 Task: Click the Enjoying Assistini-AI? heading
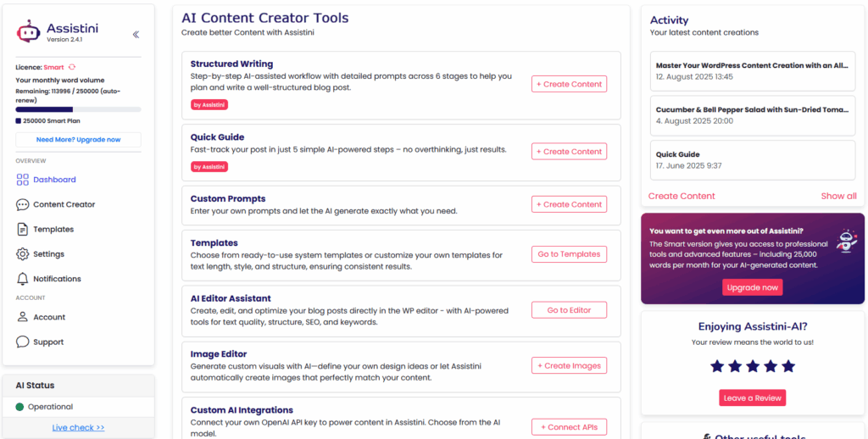(x=753, y=326)
